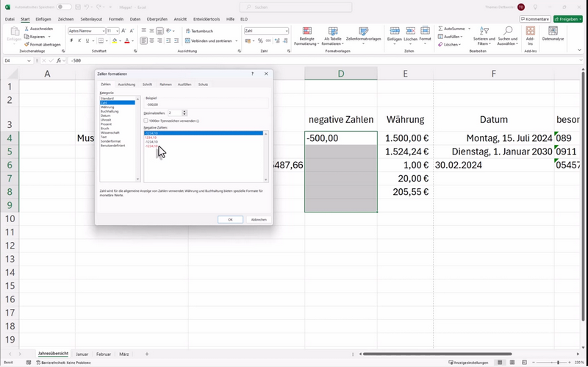
Task: Toggle the Textumbruch option
Action: 198,31
